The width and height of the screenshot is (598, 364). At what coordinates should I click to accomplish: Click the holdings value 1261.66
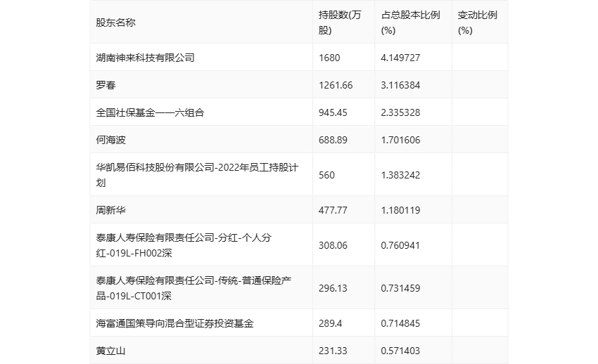[336, 85]
